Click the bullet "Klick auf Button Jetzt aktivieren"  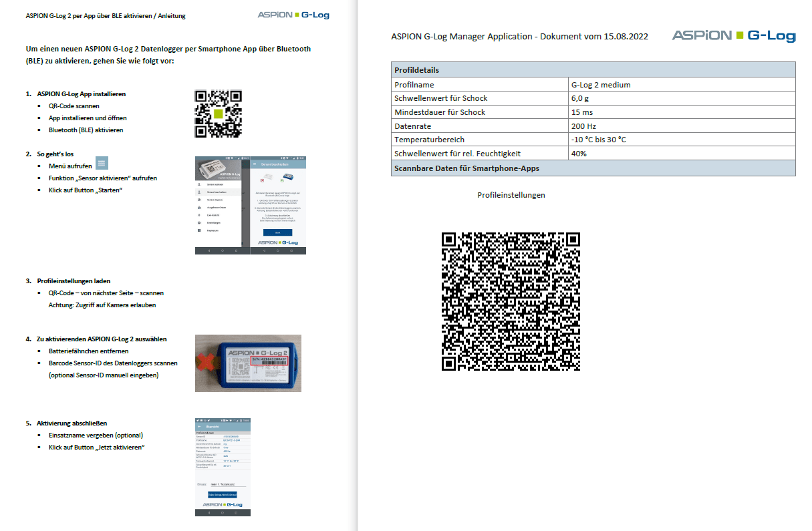[x=97, y=448]
